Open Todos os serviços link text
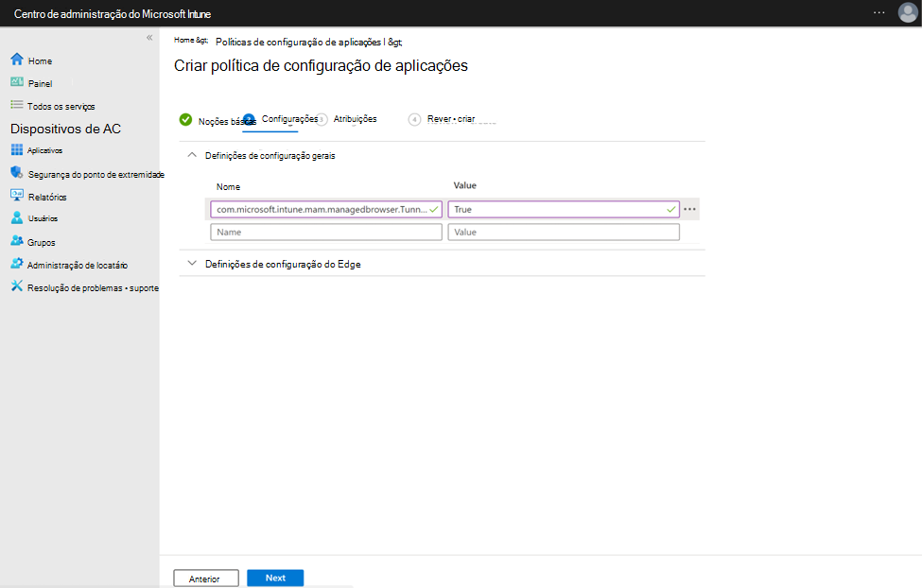Viewport: 922px width, 588px height. pos(61,107)
